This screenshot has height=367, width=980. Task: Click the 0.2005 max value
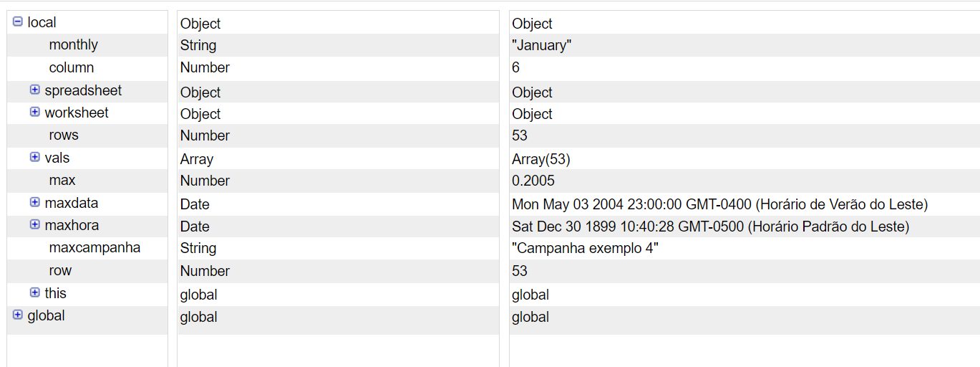(x=533, y=181)
